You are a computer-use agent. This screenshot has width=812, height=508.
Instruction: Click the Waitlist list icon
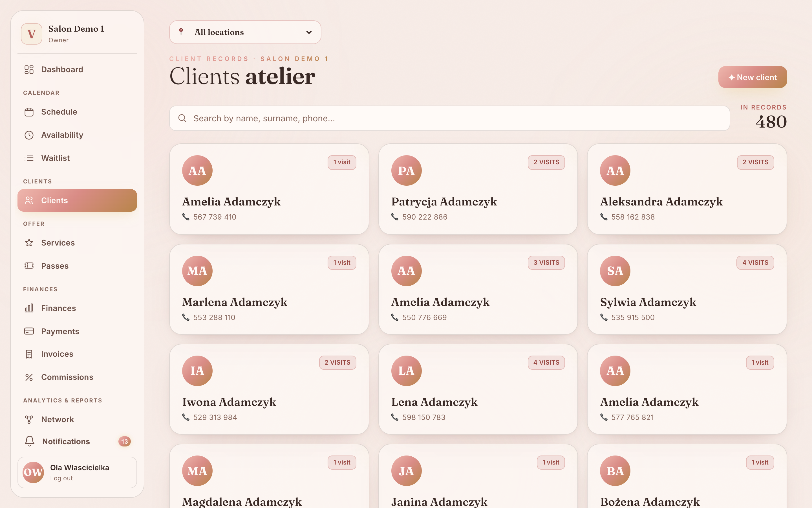pyautogui.click(x=29, y=158)
